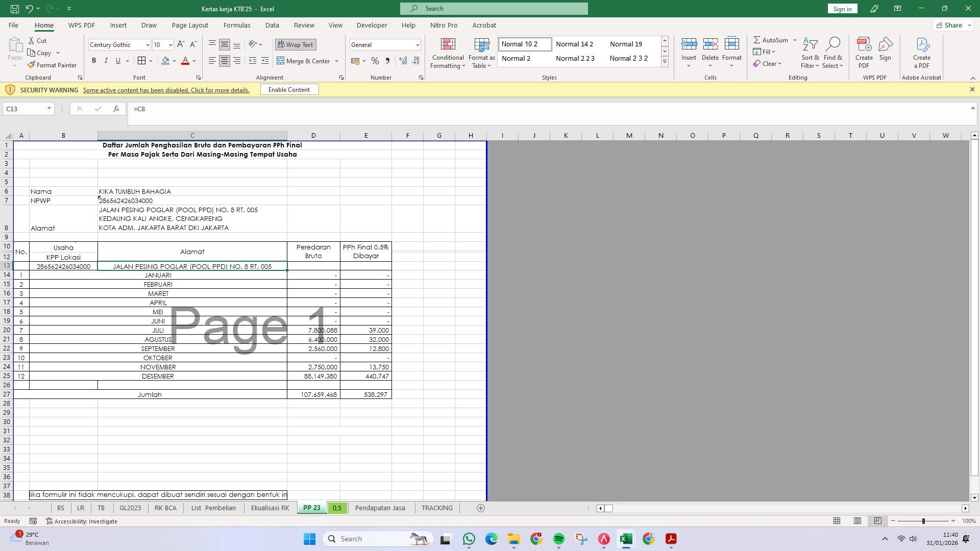Switch to the Formulas ribbon tab
This screenshot has width=980, height=551.
(237, 25)
